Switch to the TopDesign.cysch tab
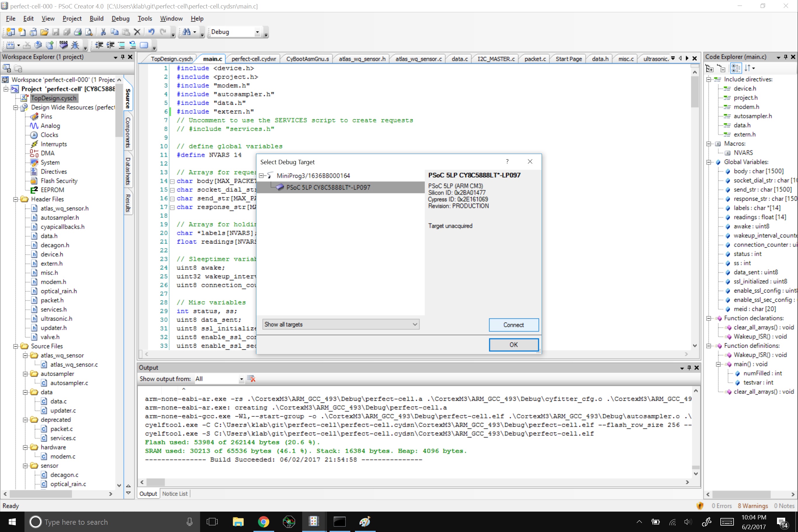This screenshot has width=798, height=532. 172,58
